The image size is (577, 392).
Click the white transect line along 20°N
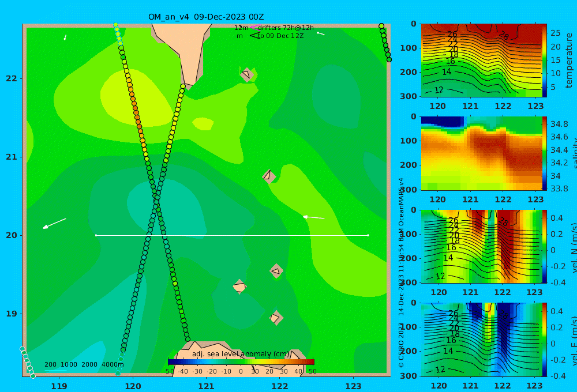(x=232, y=235)
